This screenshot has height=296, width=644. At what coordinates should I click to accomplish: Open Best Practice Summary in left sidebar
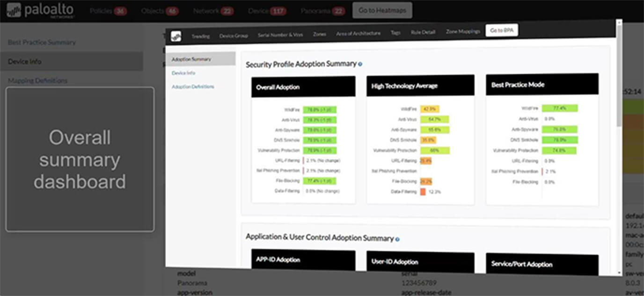click(x=42, y=42)
